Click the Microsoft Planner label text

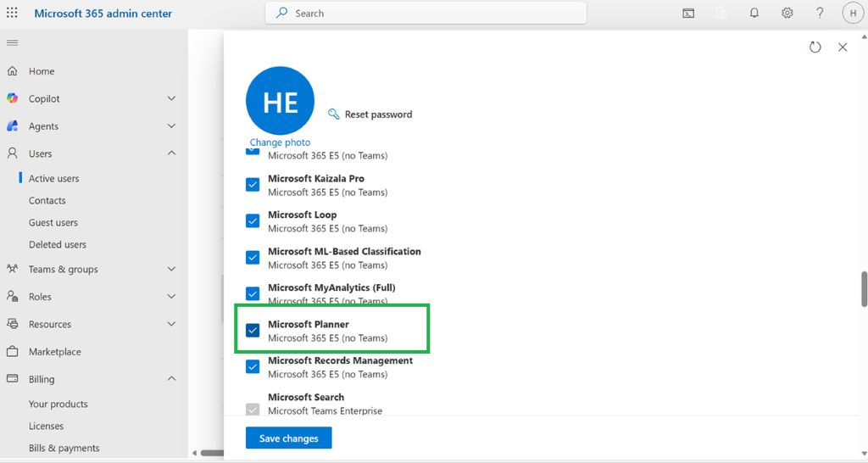coord(309,324)
